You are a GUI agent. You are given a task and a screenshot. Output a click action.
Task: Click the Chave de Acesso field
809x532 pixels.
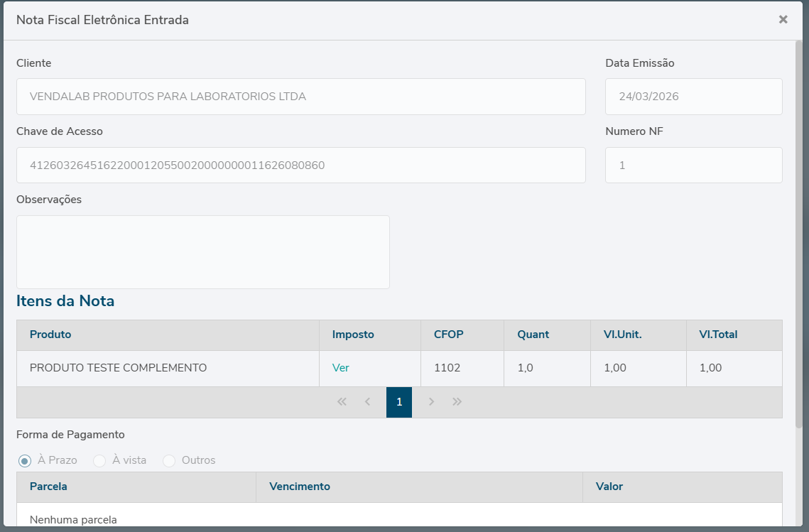click(300, 165)
